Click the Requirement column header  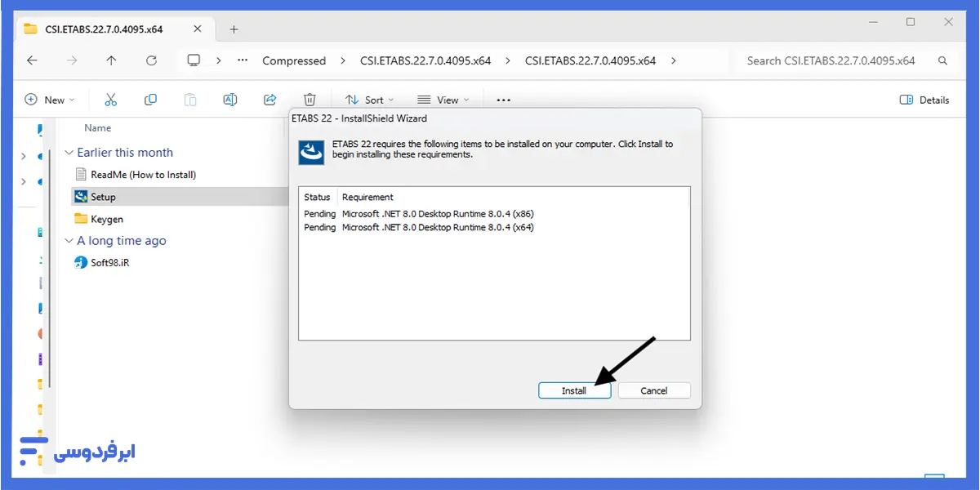click(367, 197)
